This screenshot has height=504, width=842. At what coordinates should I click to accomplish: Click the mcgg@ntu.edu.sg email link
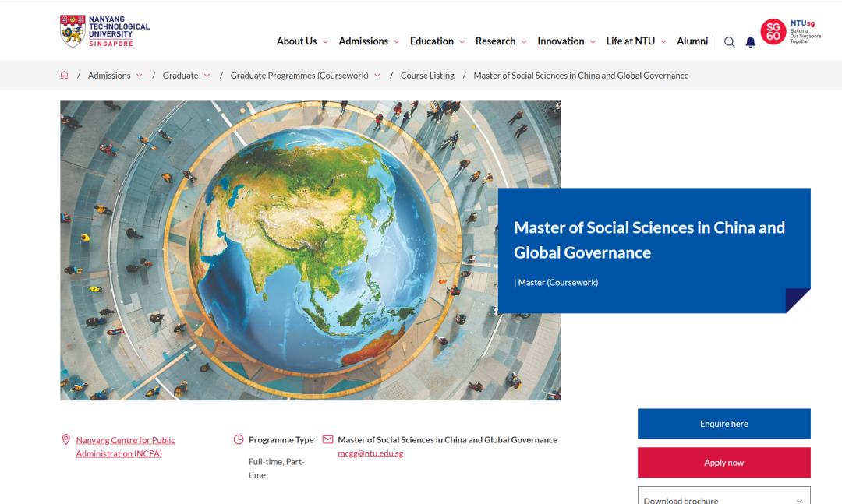(370, 453)
